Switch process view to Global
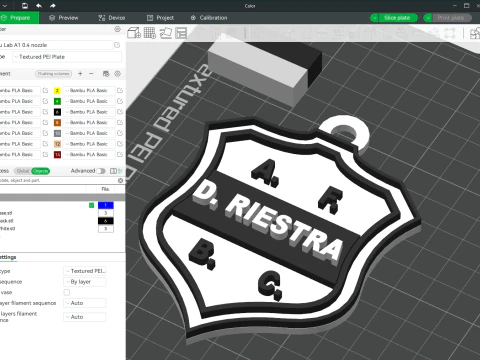Screen dimensions: 480x360 pos(23,171)
